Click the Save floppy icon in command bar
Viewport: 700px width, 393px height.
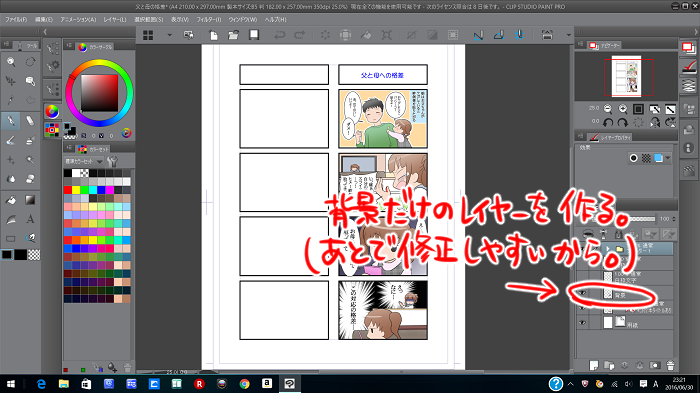(x=254, y=35)
